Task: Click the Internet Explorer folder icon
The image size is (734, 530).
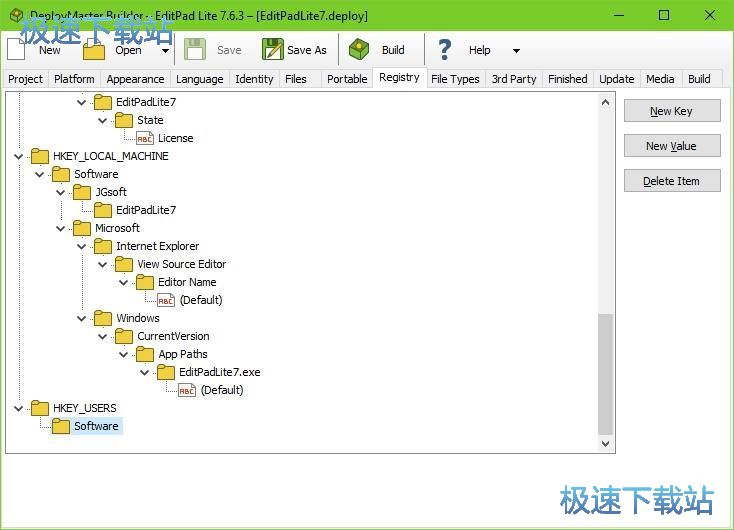Action: pyautogui.click(x=103, y=246)
